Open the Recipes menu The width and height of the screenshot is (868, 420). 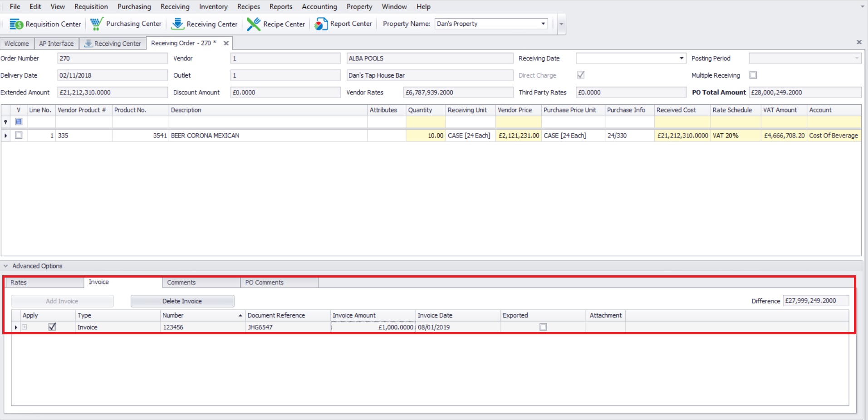[x=249, y=6]
